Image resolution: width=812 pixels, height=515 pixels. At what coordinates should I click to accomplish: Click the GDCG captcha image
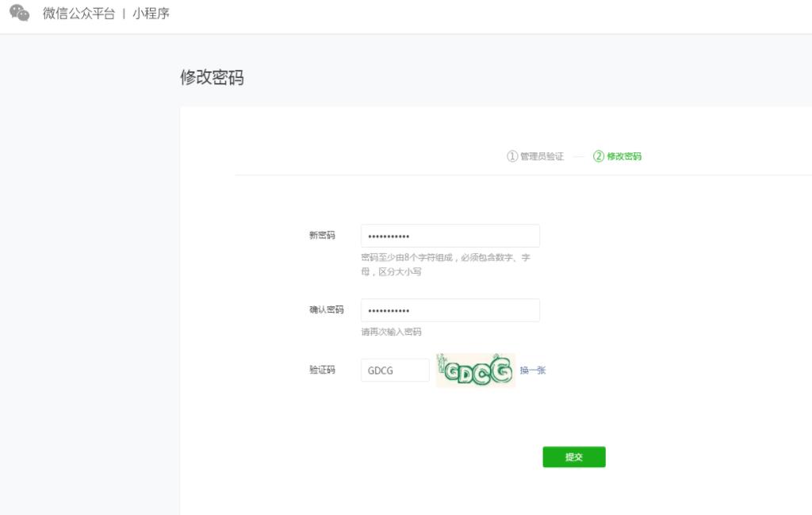[475, 371]
